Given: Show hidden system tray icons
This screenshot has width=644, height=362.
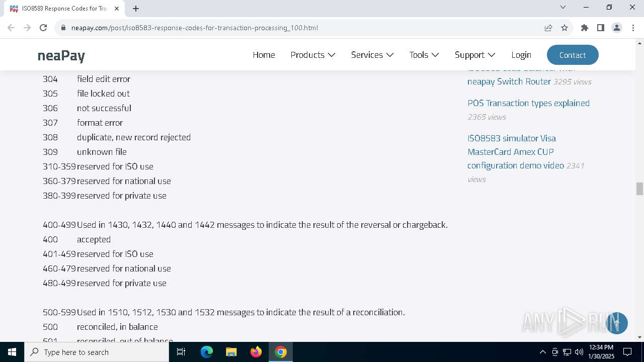Looking at the screenshot, I should [x=542, y=352].
